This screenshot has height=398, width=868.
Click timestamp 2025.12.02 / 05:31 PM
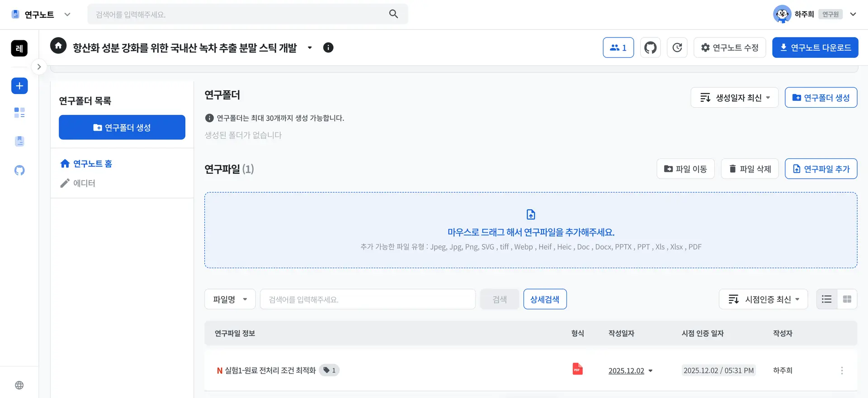coord(718,370)
